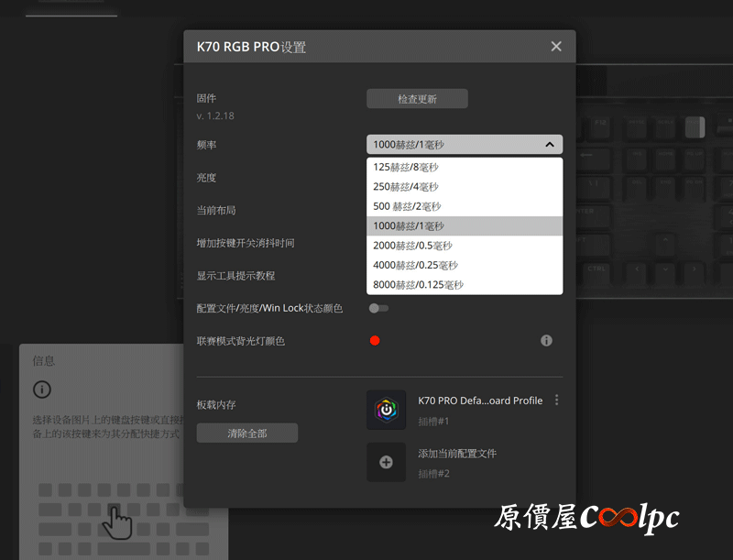Click the 检查更新 firmware update button

pos(417,99)
